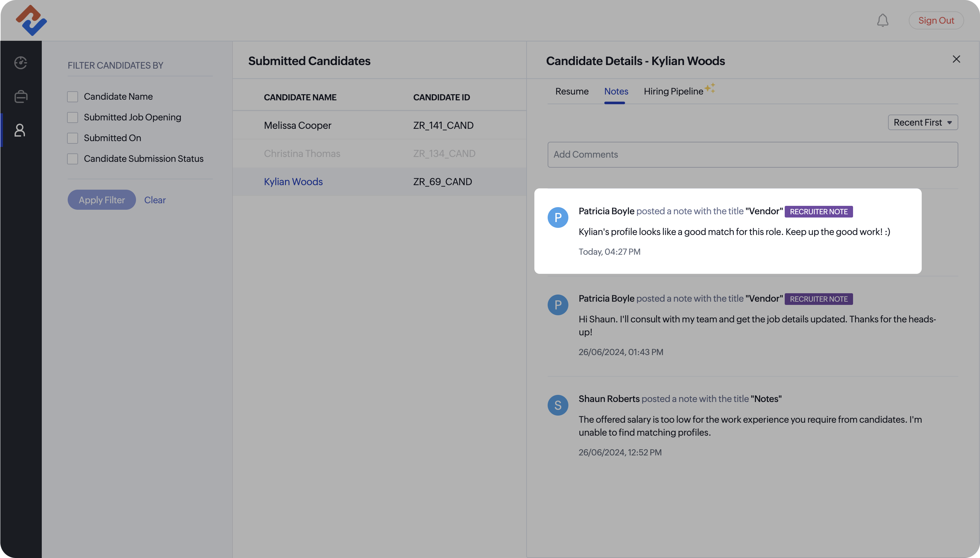Tick the Submitted Job Opening checkbox

73,117
